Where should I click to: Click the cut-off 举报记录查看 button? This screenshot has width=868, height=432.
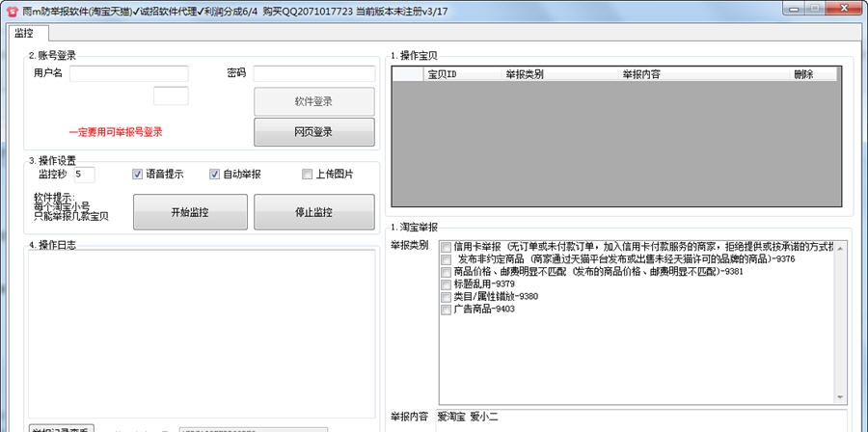pyautogui.click(x=62, y=429)
